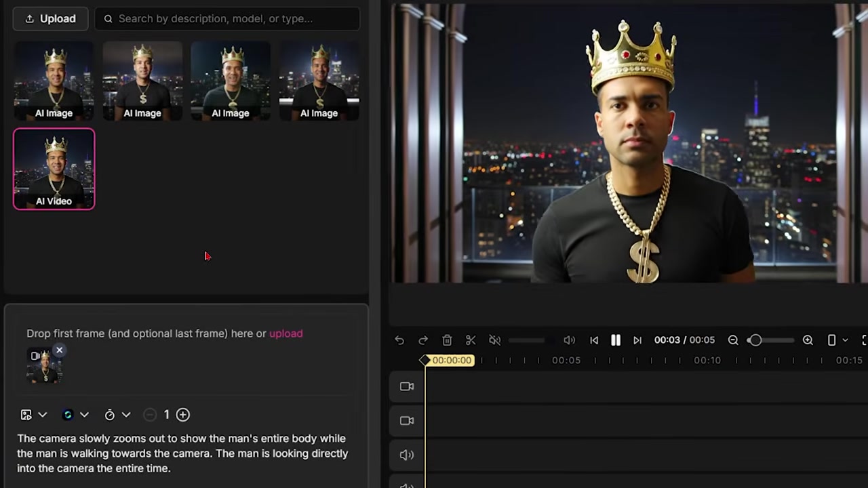Skip to the start of the video
The width and height of the screenshot is (868, 488).
coord(594,340)
